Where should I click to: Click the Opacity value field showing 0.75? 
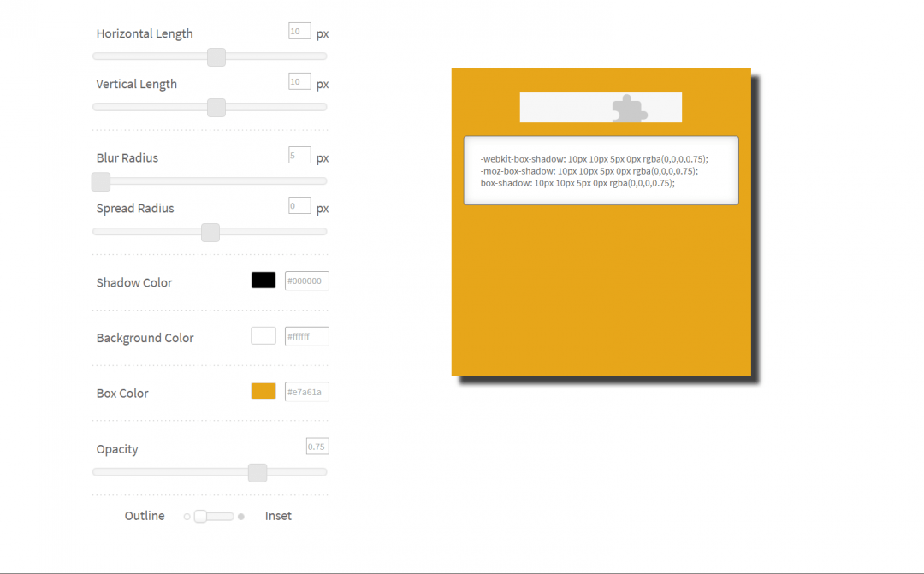tap(317, 447)
